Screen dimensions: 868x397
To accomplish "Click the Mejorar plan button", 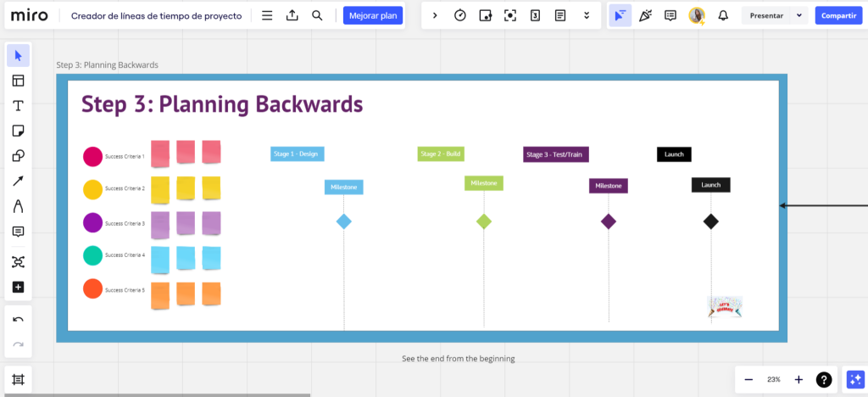I will 373,15.
